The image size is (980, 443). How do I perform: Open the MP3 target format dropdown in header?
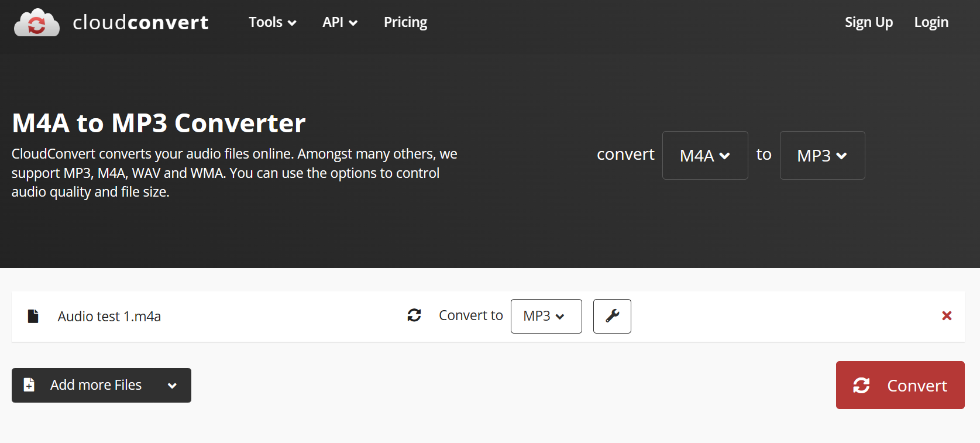(822, 156)
